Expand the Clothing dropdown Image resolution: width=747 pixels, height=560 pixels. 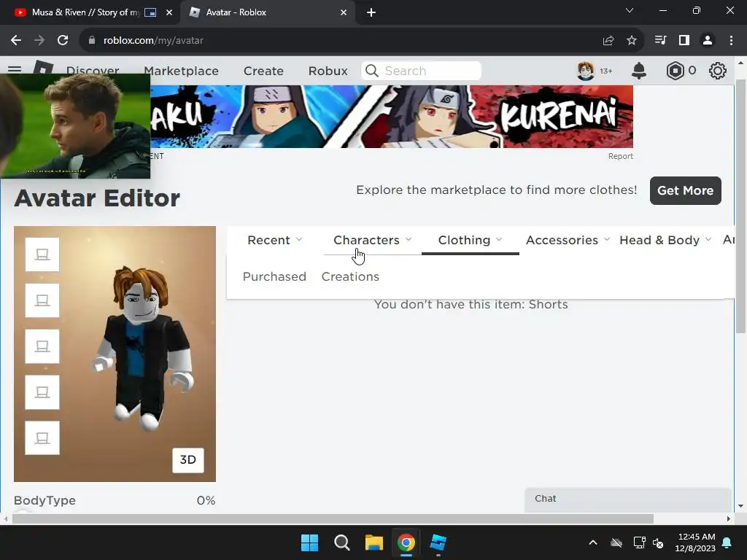[471, 240]
